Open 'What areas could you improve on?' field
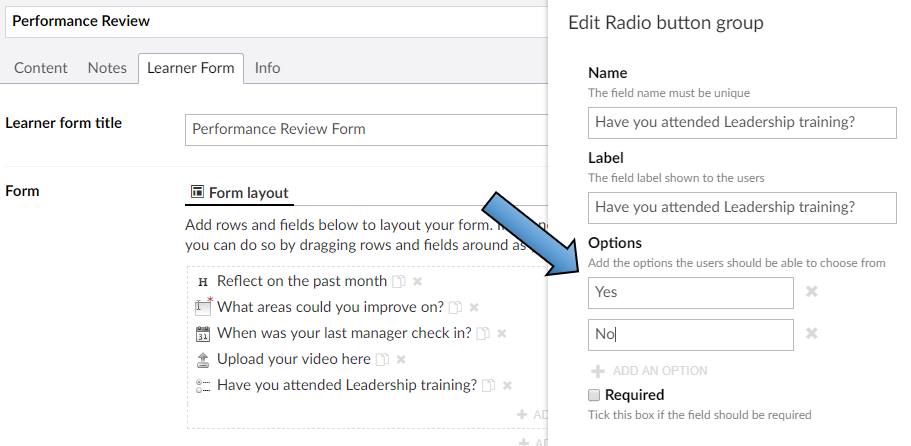911x446 pixels. (330, 307)
